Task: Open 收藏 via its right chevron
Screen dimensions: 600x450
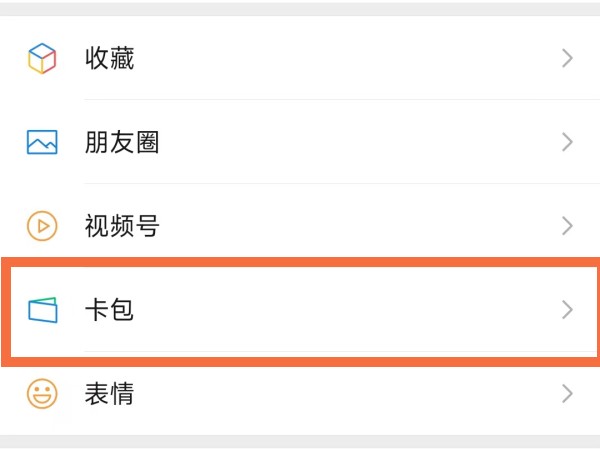Action: click(567, 58)
